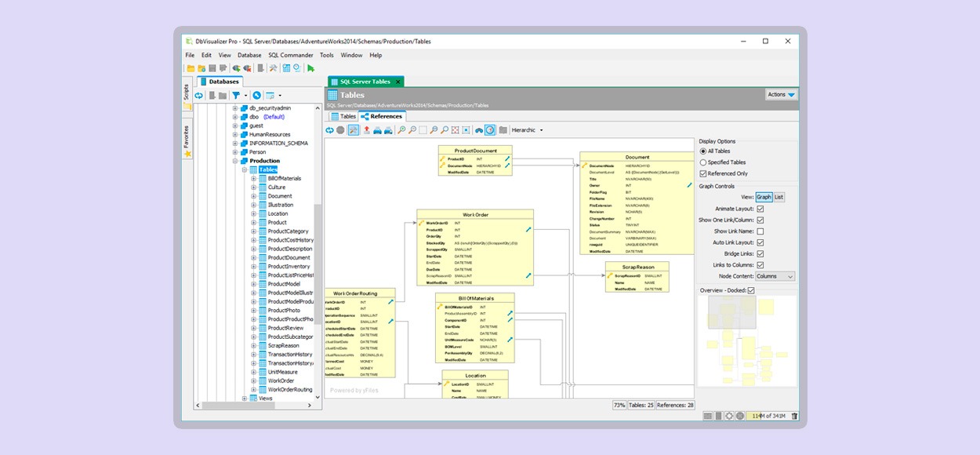The image size is (980, 455).
Task: Open the Actions dropdown menu
Action: point(782,94)
